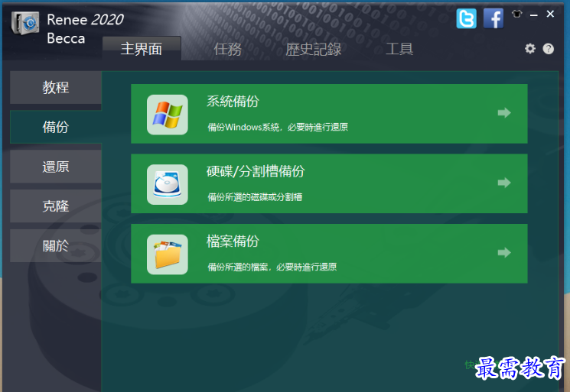Close the Renee Becca window

point(550,14)
